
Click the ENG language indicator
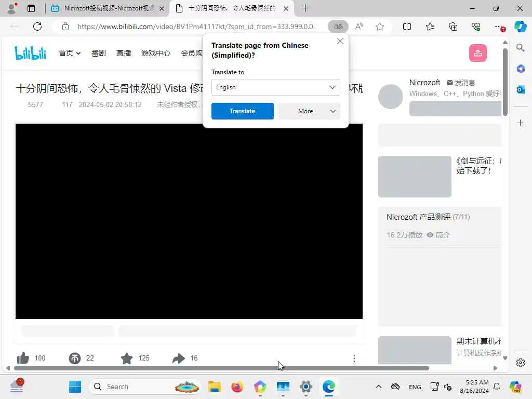[415, 387]
